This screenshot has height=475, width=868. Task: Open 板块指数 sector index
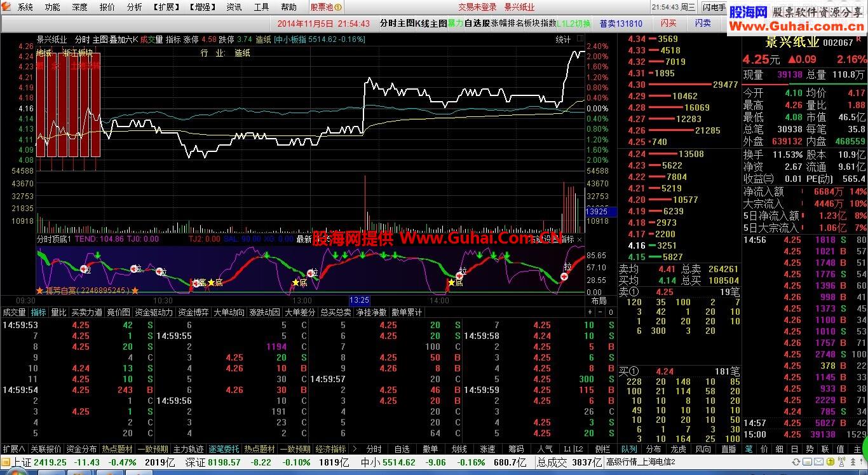click(x=540, y=24)
